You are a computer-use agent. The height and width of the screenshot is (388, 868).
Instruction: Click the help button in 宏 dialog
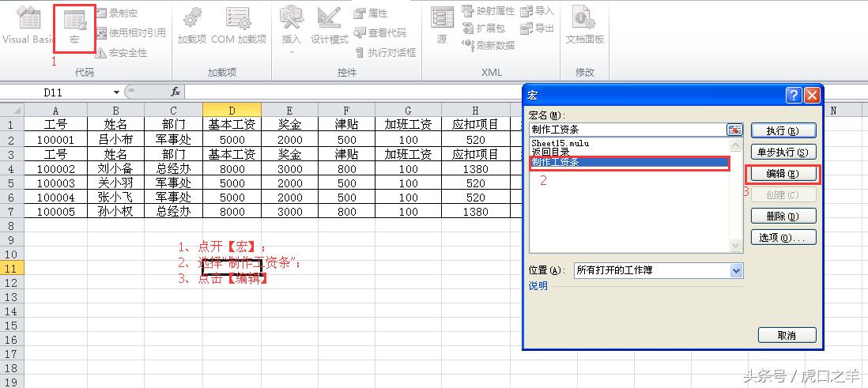click(793, 95)
